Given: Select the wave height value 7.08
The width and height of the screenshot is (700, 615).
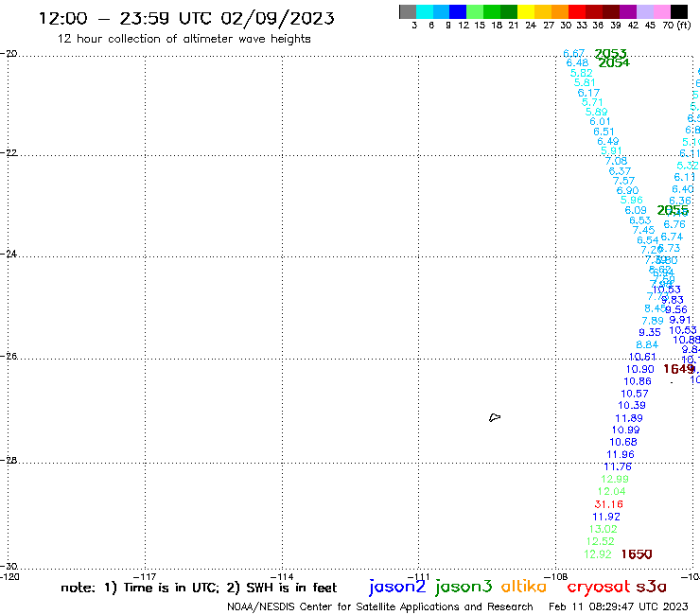Looking at the screenshot, I should click(616, 161).
